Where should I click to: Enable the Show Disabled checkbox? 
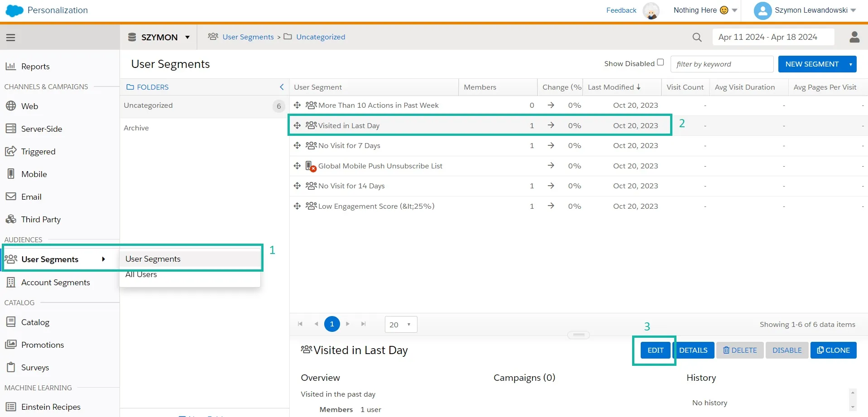pyautogui.click(x=661, y=62)
